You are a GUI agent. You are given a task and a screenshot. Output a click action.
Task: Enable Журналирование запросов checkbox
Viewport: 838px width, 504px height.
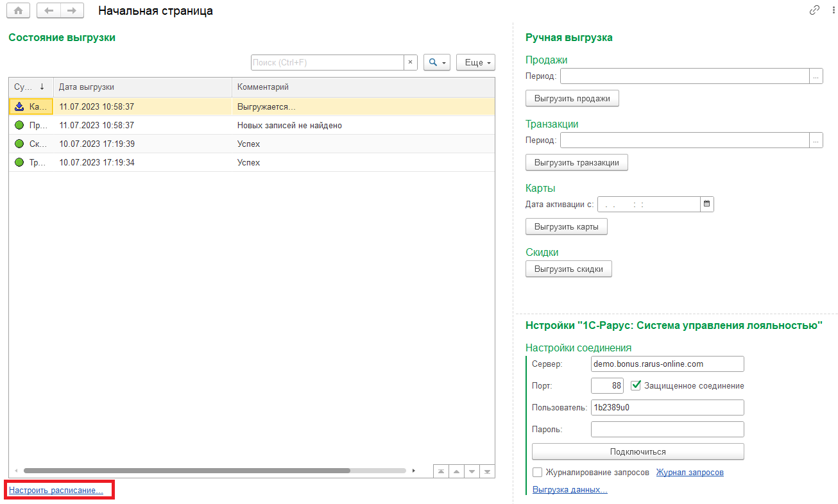[538, 473]
